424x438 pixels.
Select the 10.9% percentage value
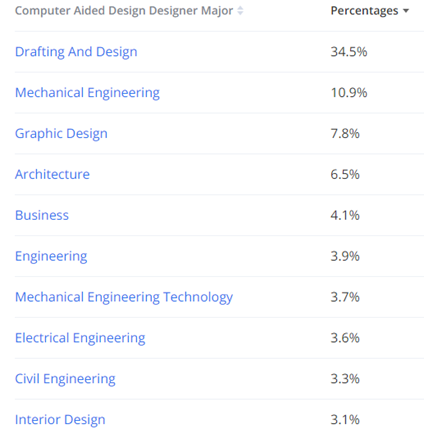(349, 93)
